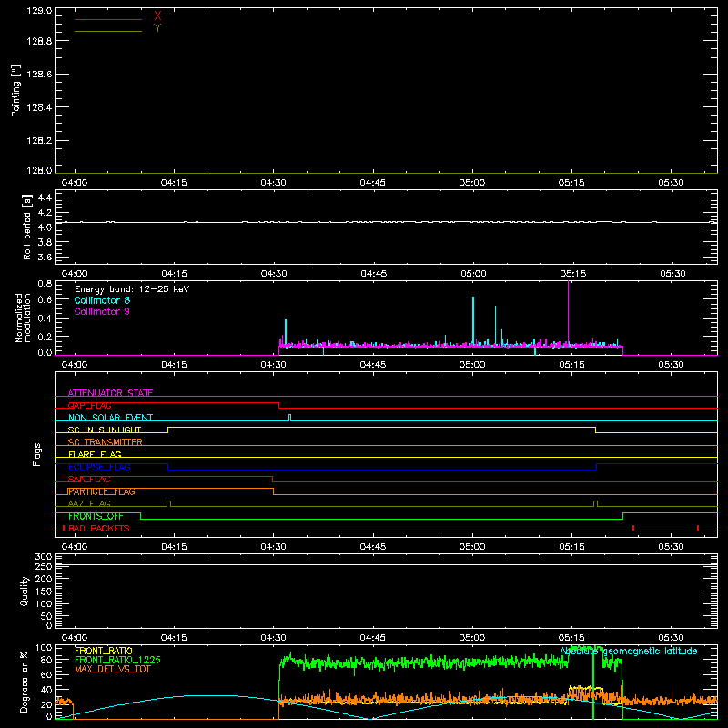Click the 128.8 tick on Pointing axis
Image resolution: width=728 pixels, height=728 pixels.
(39, 41)
